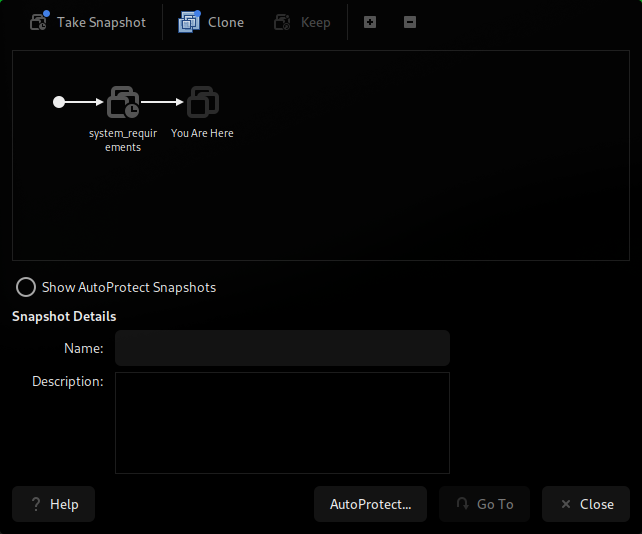
Task: Select the system_requirements snapshot icon
Action: point(123,102)
